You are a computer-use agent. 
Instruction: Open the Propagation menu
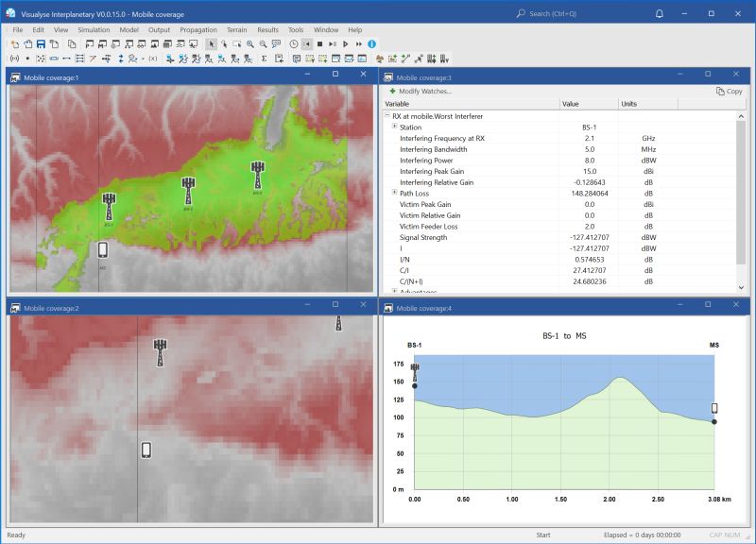[199, 29]
